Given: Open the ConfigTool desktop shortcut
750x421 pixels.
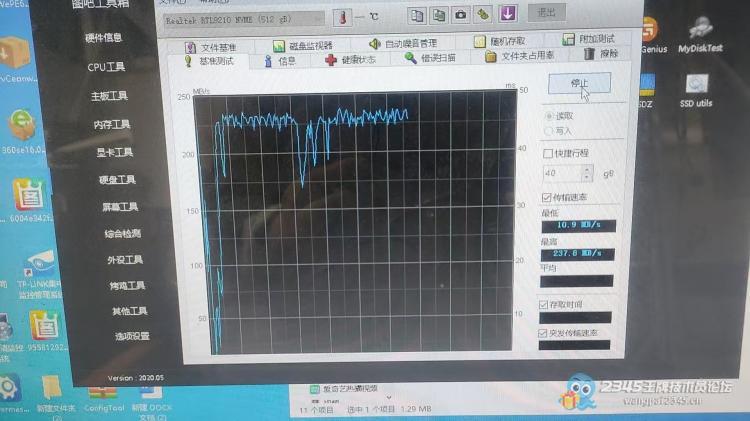Looking at the screenshot, I should (103, 391).
